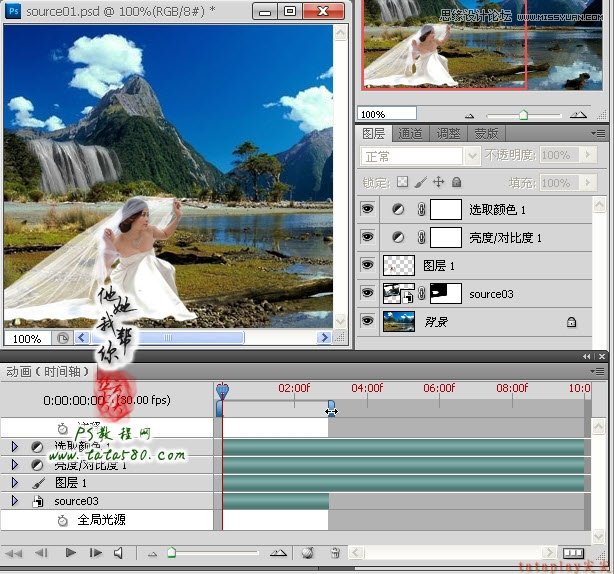Click the Navigator zoom slider handle
614x574 pixels.
point(522,115)
